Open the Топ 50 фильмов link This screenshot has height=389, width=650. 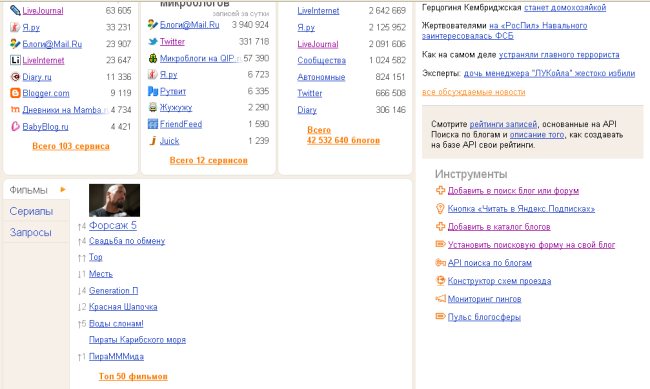pos(133,376)
